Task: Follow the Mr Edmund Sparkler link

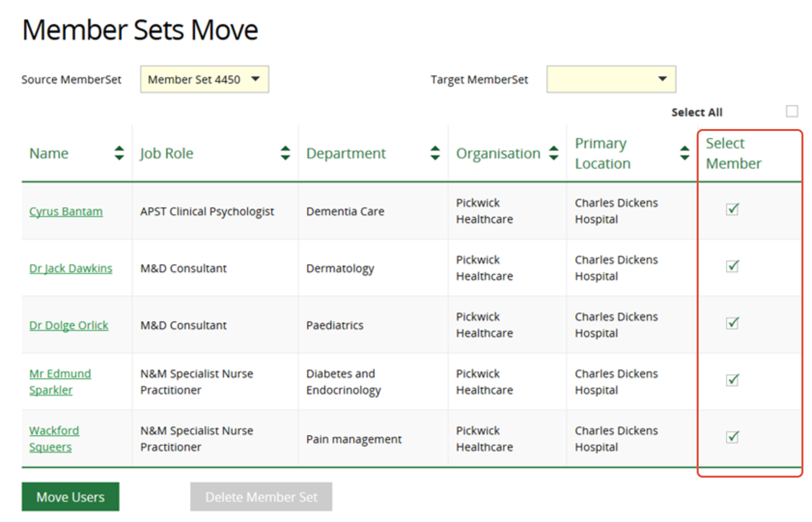Action: coord(60,381)
